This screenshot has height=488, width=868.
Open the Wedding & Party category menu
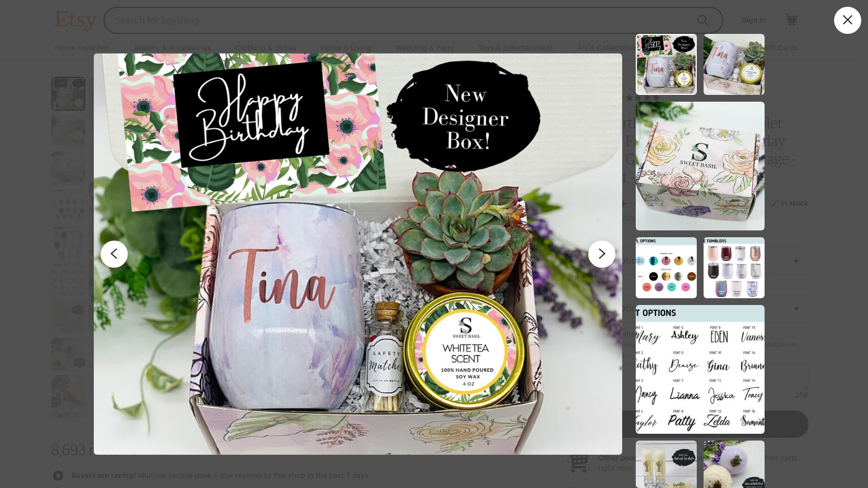pyautogui.click(x=425, y=48)
